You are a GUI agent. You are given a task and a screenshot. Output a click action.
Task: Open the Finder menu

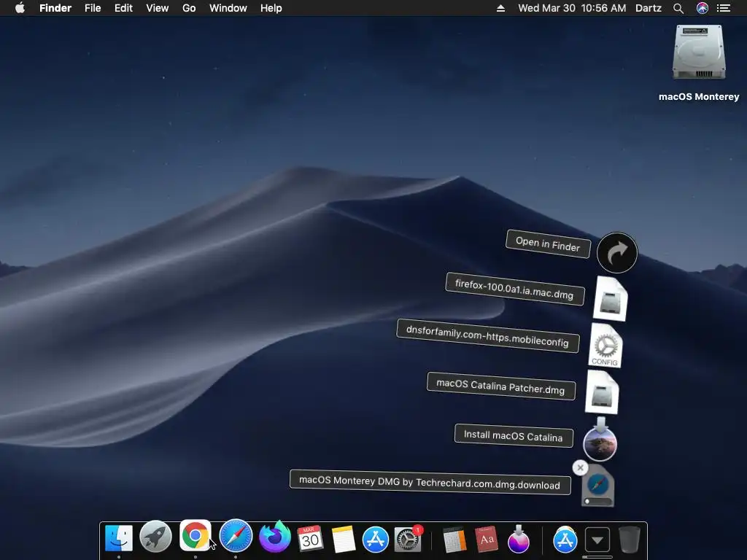(55, 8)
